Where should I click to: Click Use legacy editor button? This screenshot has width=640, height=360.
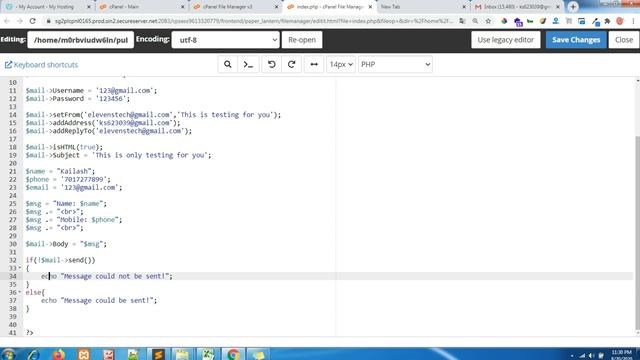[x=505, y=40]
